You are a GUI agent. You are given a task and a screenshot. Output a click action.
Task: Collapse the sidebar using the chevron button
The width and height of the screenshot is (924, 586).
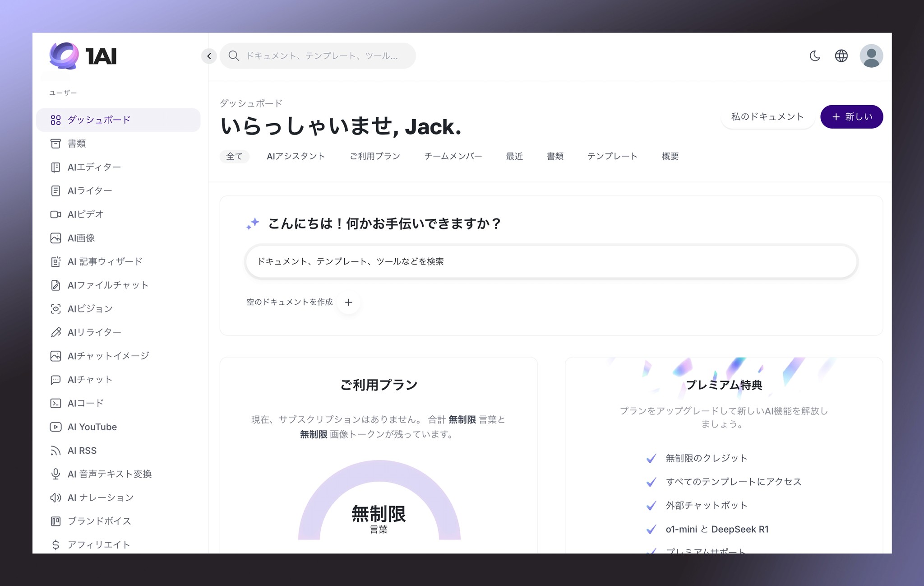[209, 56]
